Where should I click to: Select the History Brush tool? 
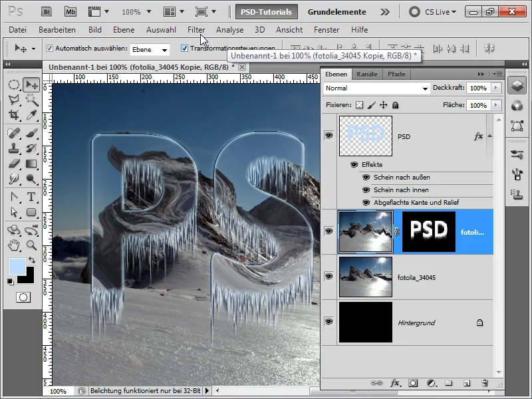pyautogui.click(x=31, y=148)
